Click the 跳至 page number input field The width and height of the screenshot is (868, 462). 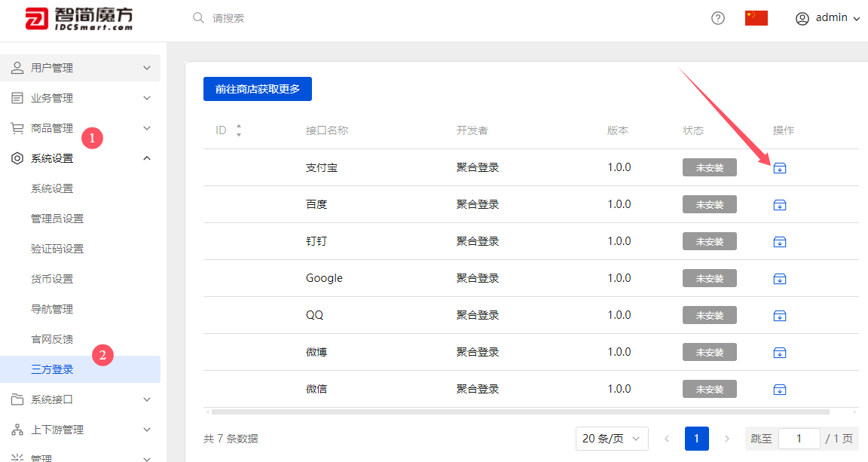click(799, 438)
